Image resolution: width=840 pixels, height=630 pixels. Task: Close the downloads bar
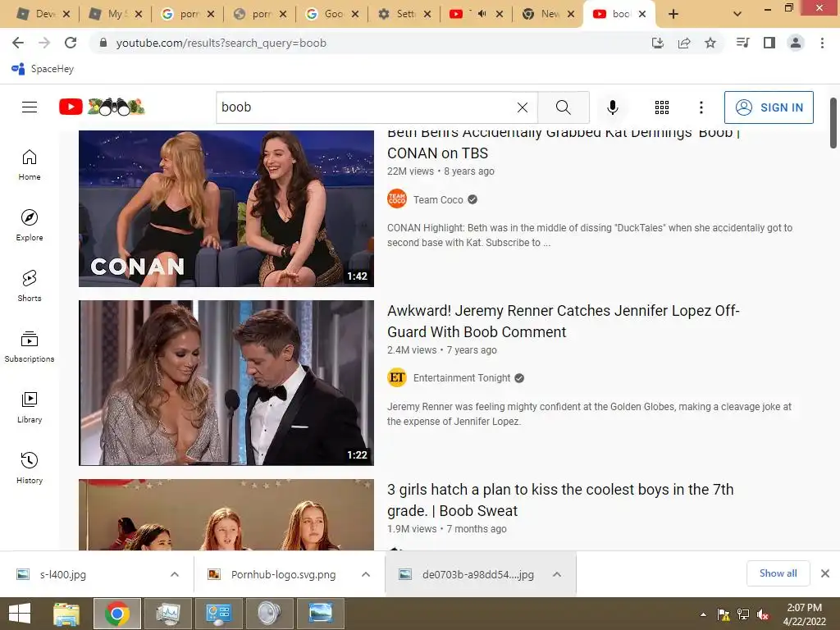pyautogui.click(x=825, y=573)
